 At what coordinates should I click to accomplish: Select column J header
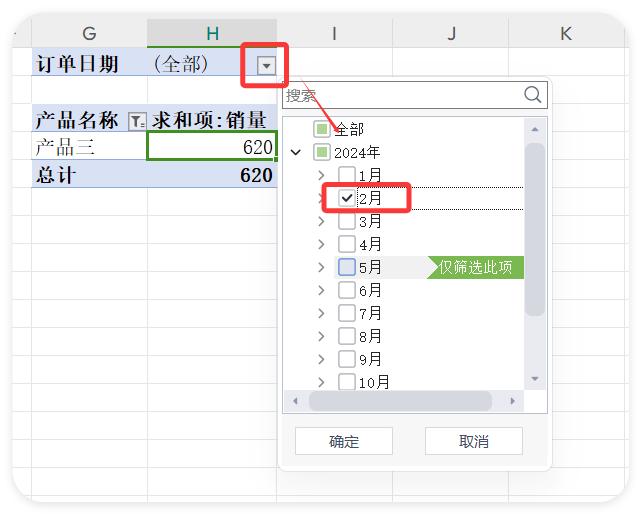[450, 33]
